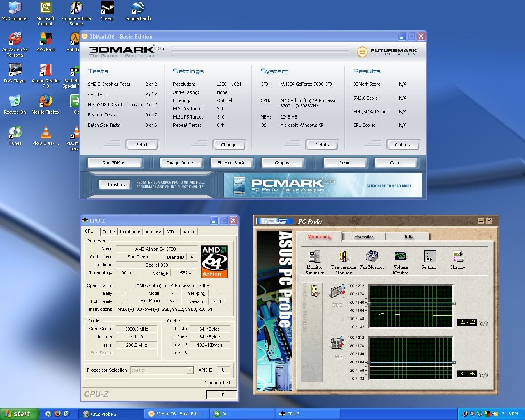Click the taskbar clock showing 7:16 PM

(510, 414)
